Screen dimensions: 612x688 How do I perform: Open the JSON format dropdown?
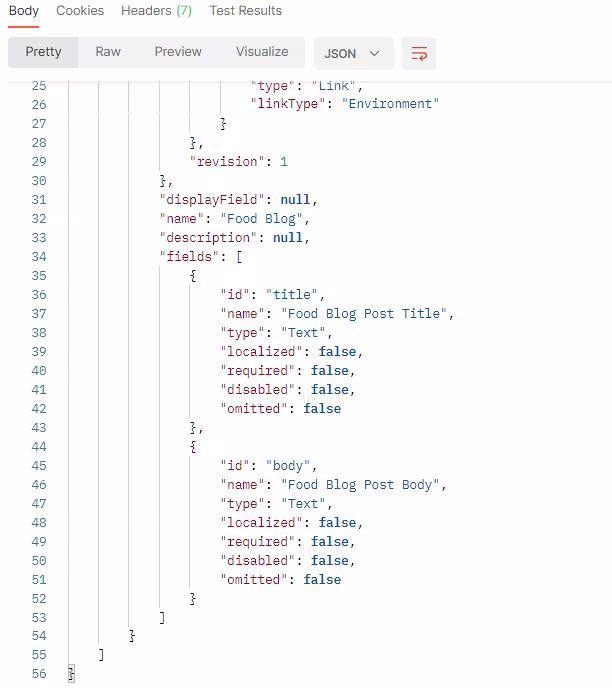click(x=353, y=54)
